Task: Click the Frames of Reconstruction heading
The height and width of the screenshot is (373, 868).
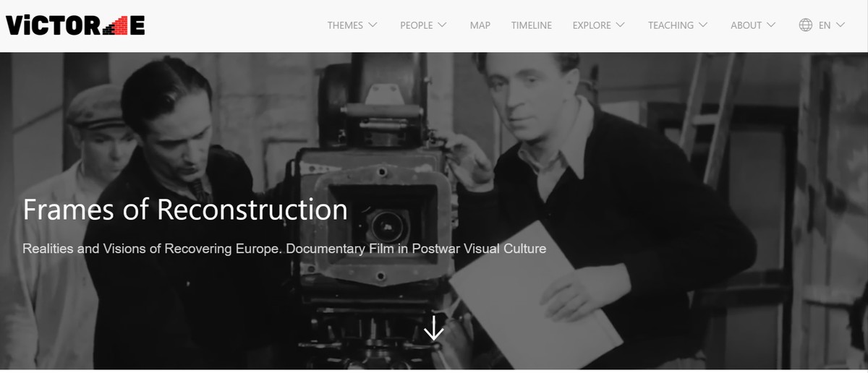Action: (185, 210)
